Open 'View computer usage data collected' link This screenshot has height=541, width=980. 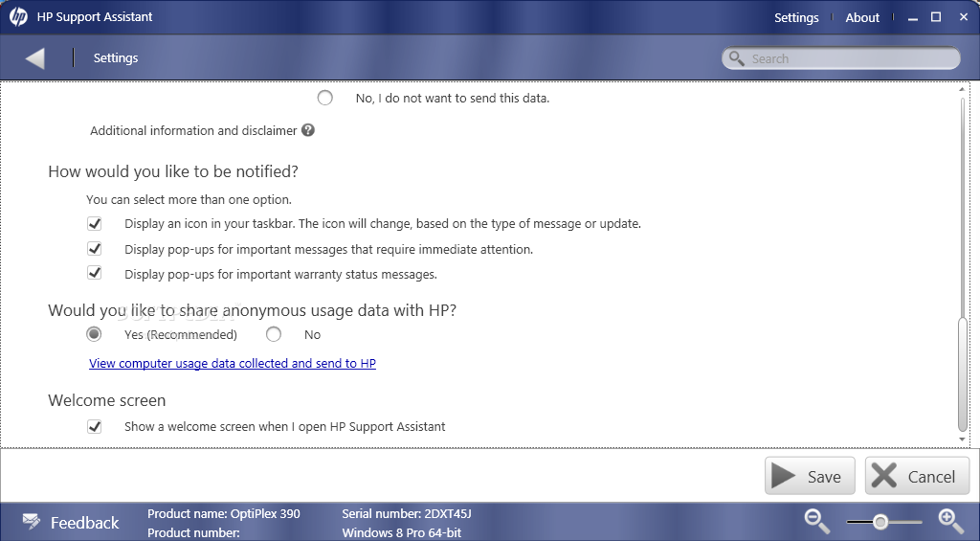pos(233,363)
